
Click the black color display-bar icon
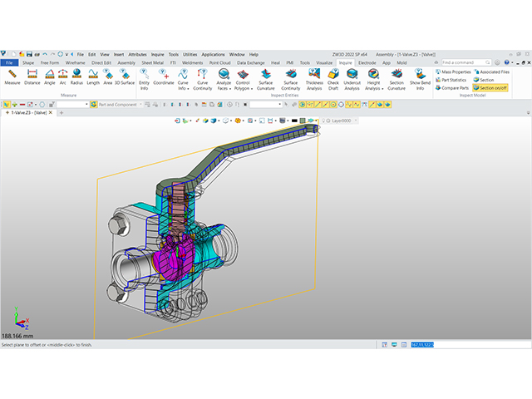tap(294, 121)
